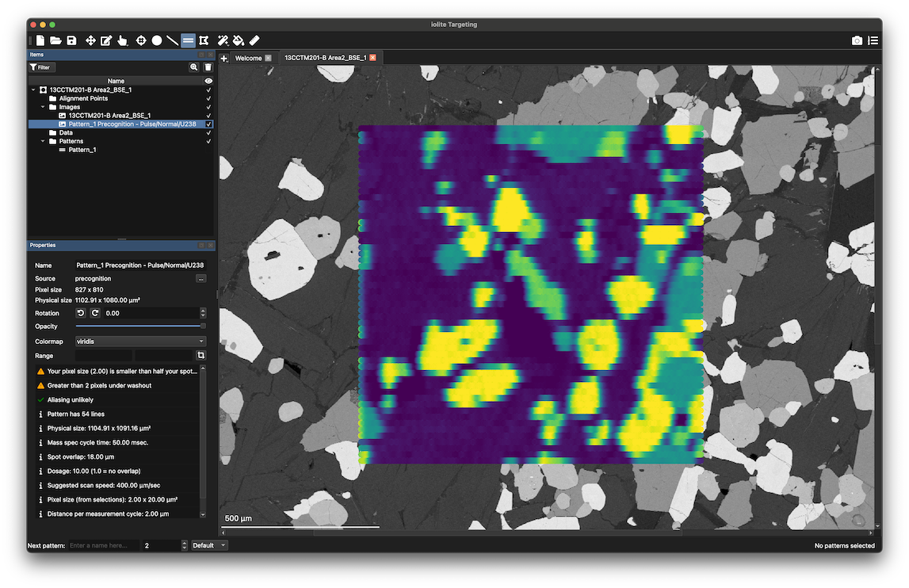Image resolution: width=909 pixels, height=588 pixels.
Task: Select the Spot crosshair tool
Action: coord(140,40)
